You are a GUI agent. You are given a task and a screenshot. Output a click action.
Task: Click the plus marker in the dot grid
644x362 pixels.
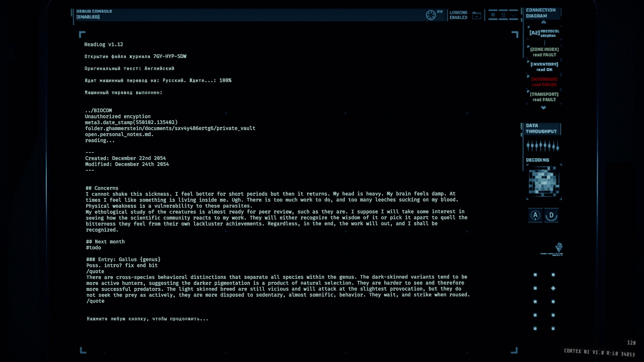[553, 288]
